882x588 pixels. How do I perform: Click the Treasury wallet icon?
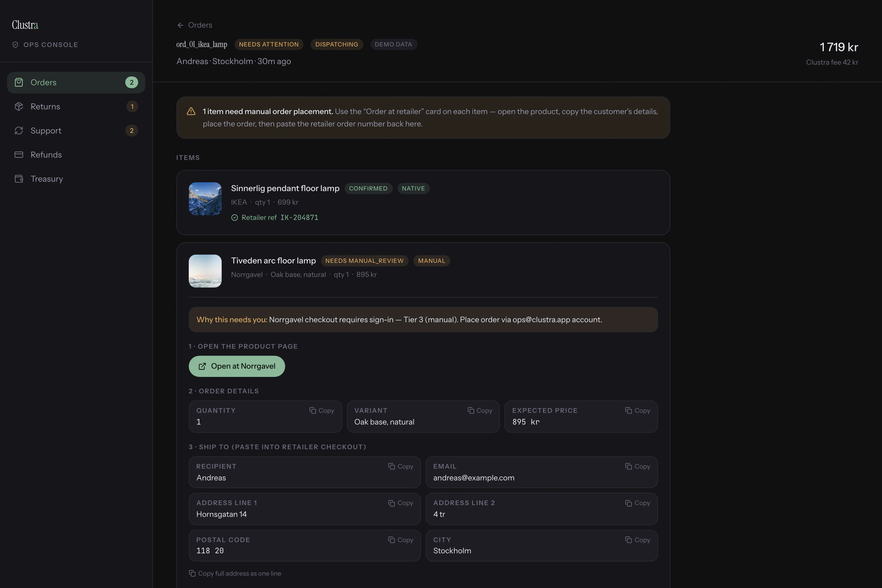pos(19,179)
